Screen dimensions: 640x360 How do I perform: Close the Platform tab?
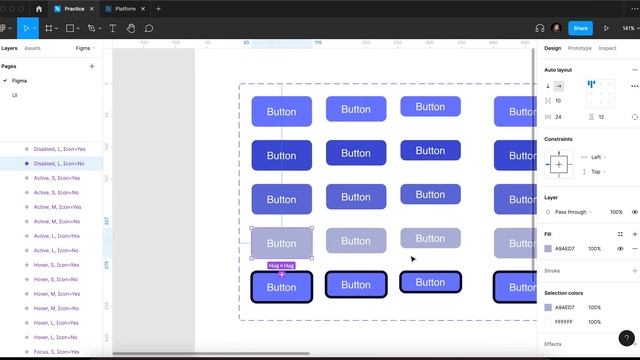coord(143,9)
